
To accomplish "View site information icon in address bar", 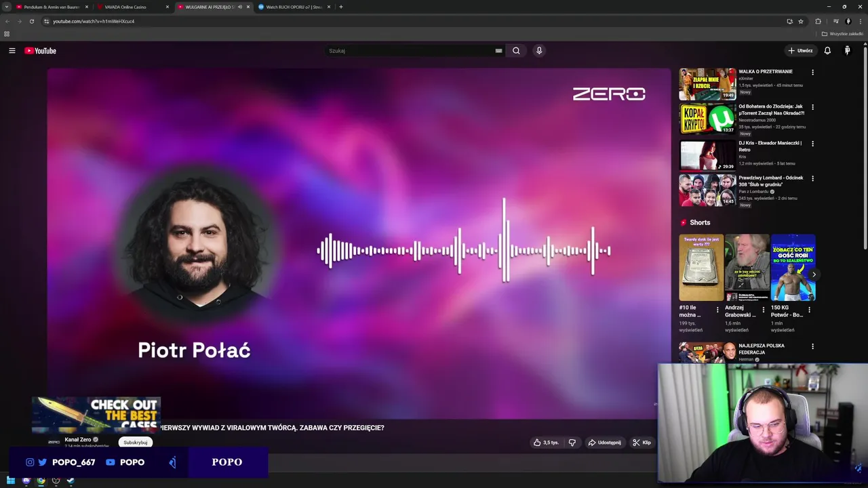I will 46,21.
